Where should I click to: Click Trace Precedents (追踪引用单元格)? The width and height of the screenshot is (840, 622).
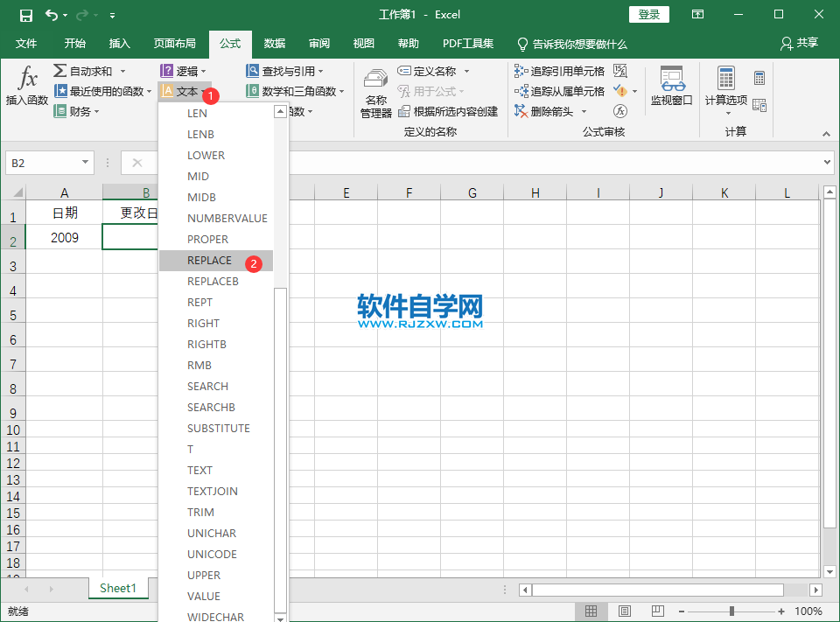coord(559,71)
